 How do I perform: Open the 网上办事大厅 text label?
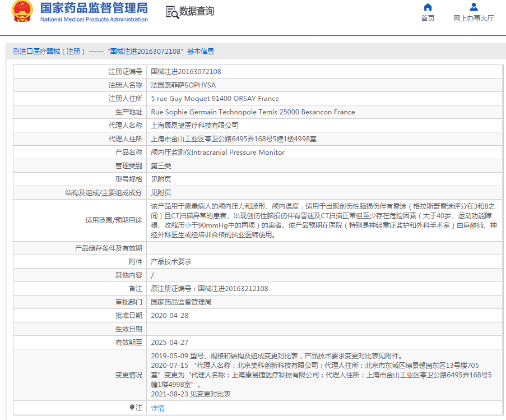(473, 19)
